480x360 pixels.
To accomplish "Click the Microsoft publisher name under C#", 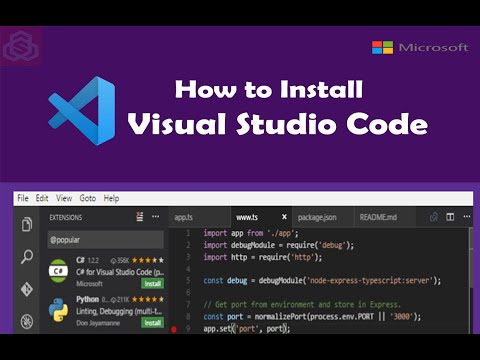I will coord(89,284).
